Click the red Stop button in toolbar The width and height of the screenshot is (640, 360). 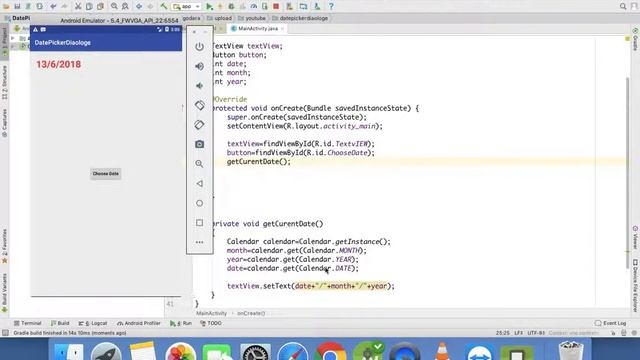click(276, 6)
